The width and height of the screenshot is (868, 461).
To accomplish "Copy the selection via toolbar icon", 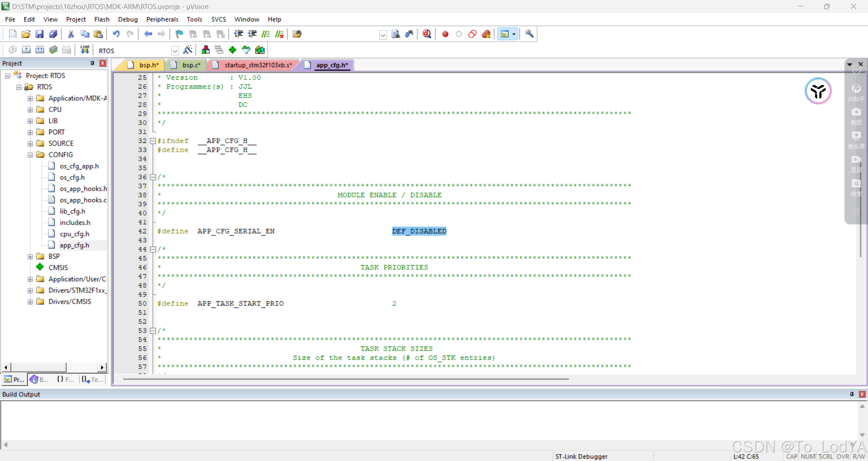I will pyautogui.click(x=85, y=34).
